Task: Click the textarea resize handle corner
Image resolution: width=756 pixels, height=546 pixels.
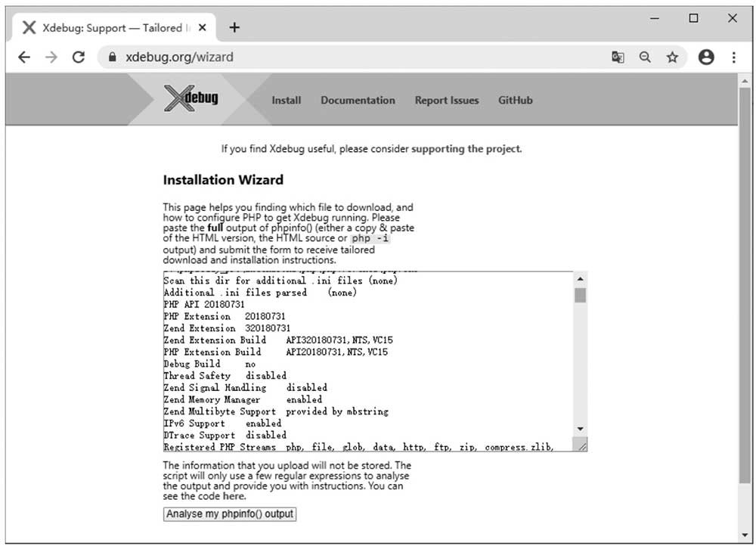Action: 581,445
